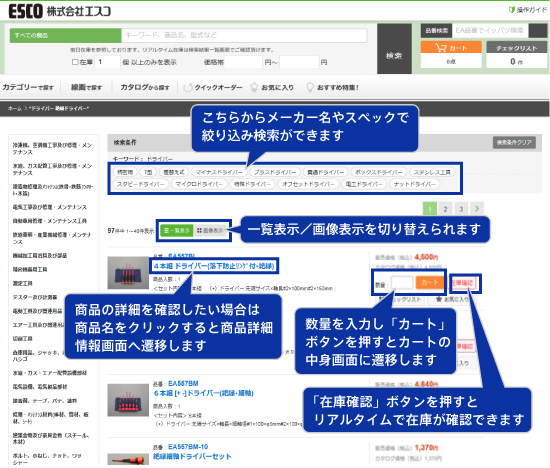The width and height of the screenshot is (550, 468).
Task: Click the 6本組 driver set thumbnail
Action: (128, 400)
